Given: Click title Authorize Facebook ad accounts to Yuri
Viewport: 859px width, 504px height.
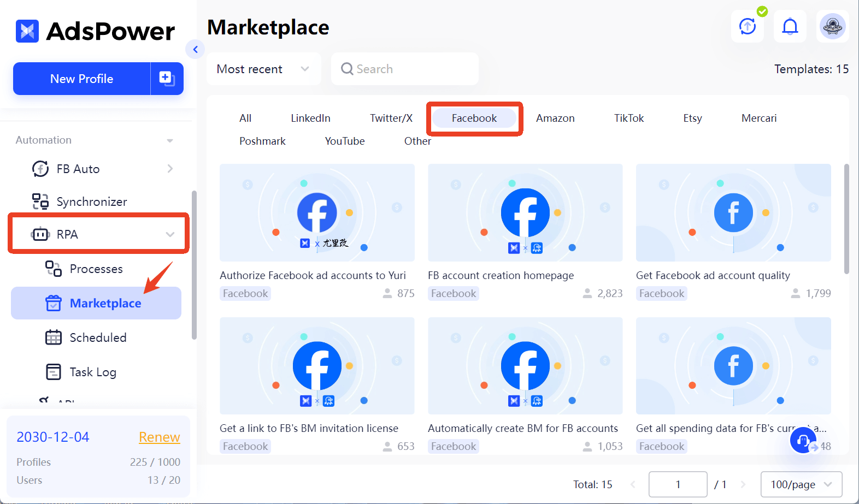Looking at the screenshot, I should [313, 275].
